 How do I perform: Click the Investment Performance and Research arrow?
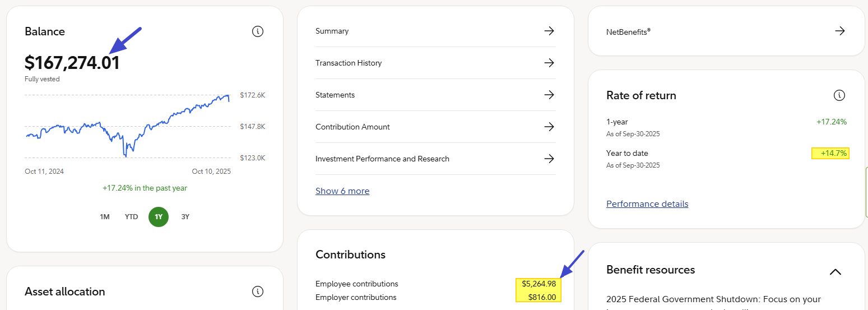coord(549,159)
